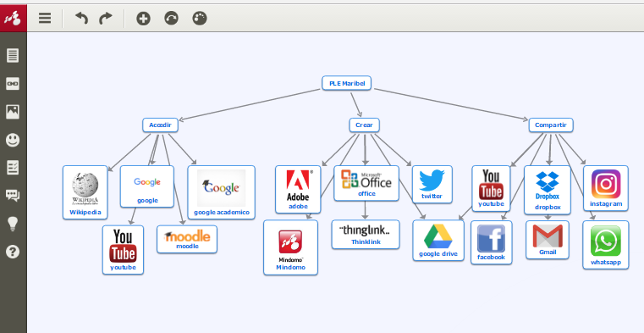Open the smiley emoticon icon in sidebar
The image size is (644, 333).
pos(13,140)
